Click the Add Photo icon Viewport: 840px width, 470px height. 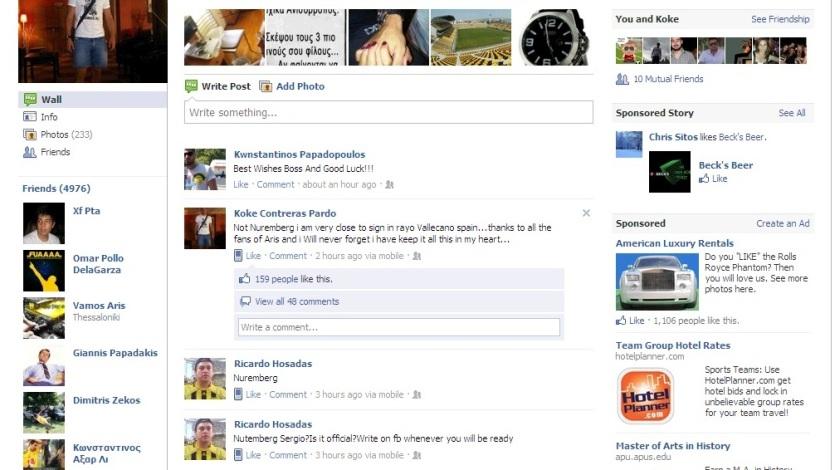coord(266,86)
